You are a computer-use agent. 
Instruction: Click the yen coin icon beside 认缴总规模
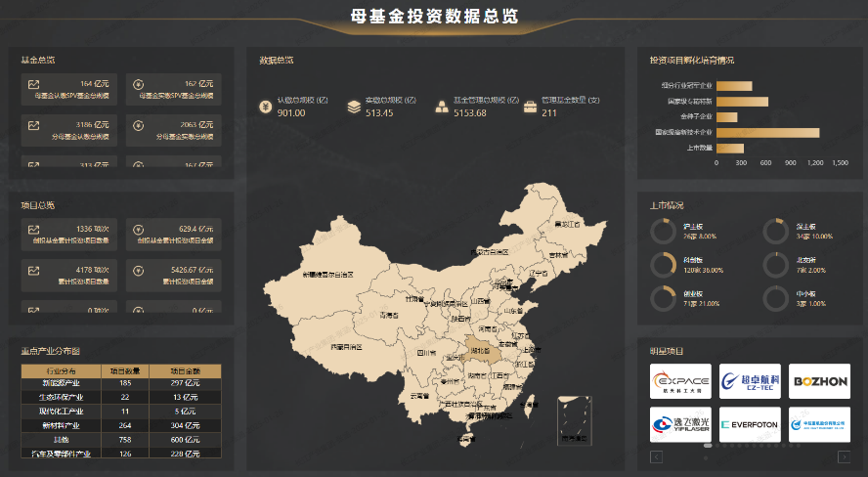pyautogui.click(x=265, y=106)
